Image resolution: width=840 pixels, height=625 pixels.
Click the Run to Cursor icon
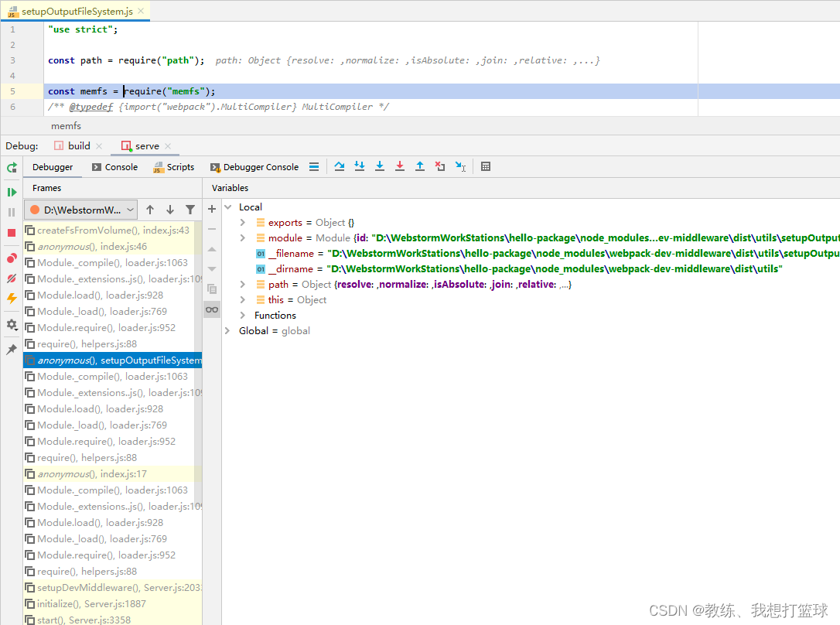coord(460,166)
